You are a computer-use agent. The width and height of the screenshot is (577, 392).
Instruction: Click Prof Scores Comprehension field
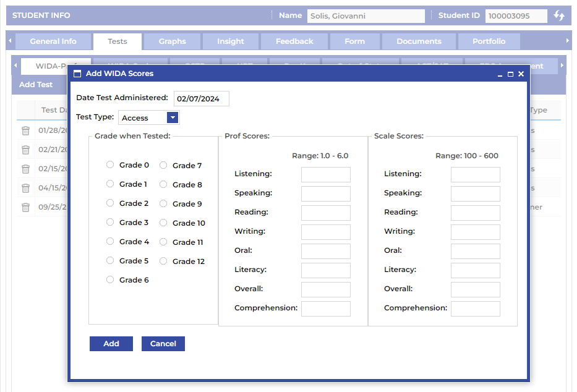[326, 309]
